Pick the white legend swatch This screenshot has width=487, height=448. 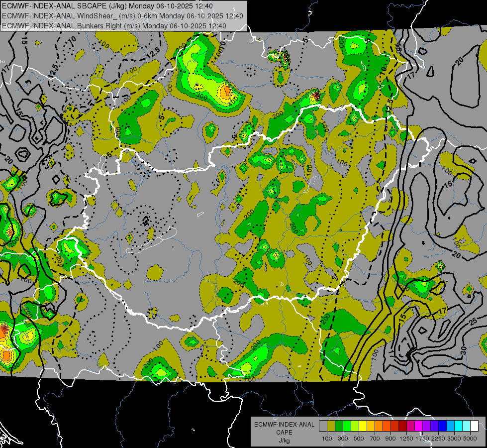point(474,426)
